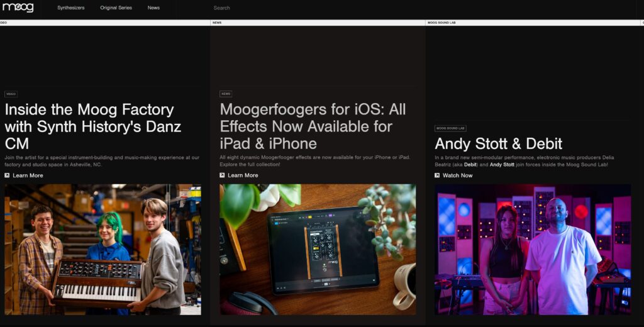Go to the News menu item
644x327 pixels.
153,8
